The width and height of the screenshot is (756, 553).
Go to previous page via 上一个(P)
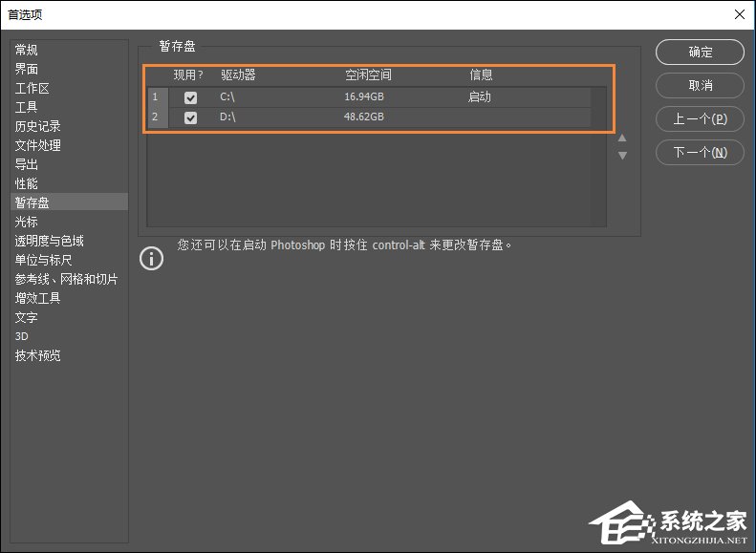tap(700, 119)
